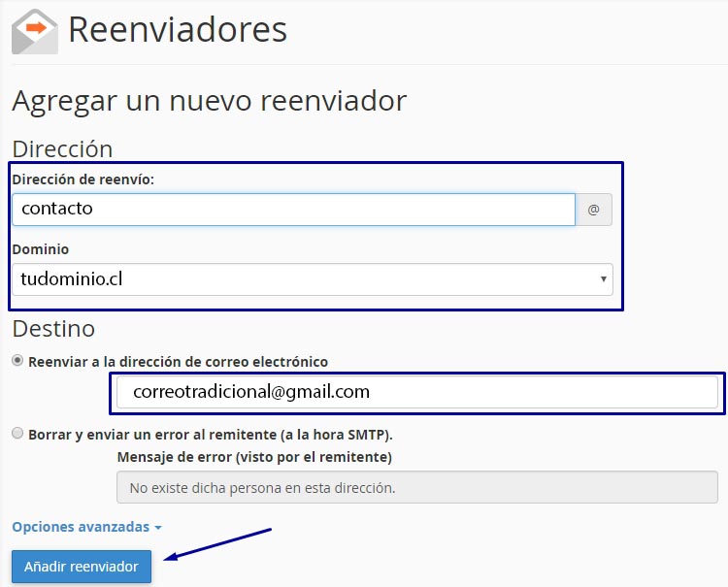Click the Añadir reenviador button
The image size is (728, 587).
(x=82, y=566)
